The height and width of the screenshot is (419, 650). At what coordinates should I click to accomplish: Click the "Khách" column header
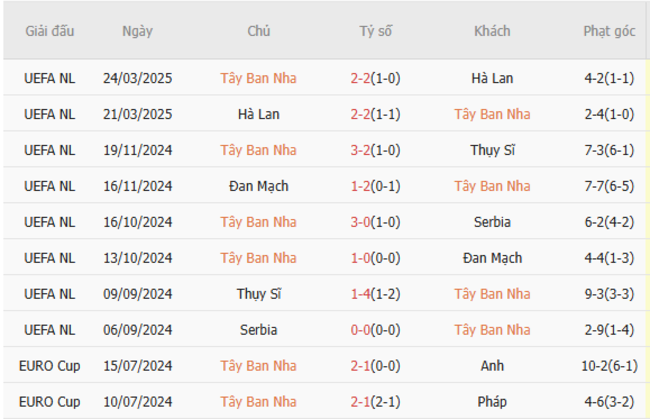[492, 31]
